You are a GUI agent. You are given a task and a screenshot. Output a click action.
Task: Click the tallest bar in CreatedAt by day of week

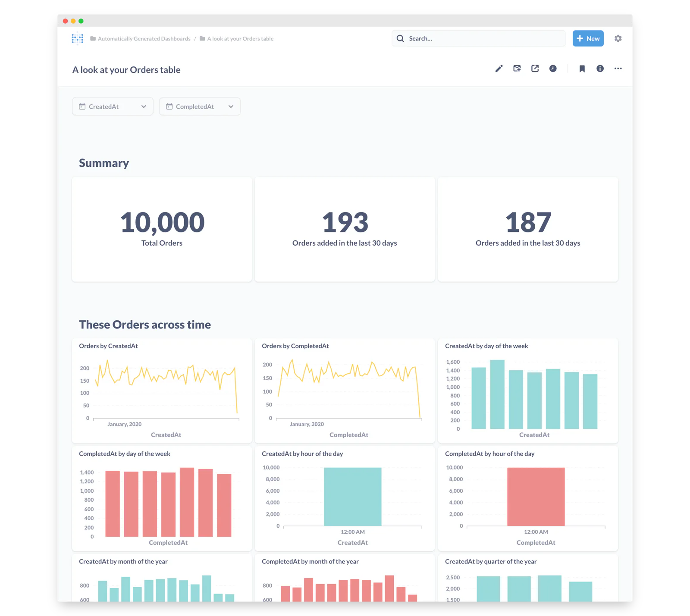click(497, 394)
